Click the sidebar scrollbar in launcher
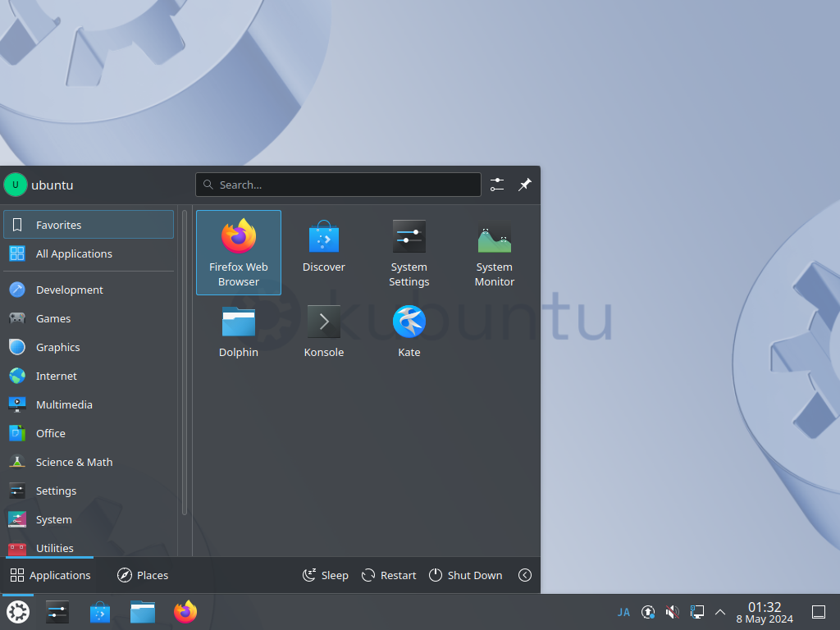Viewport: 840px width, 630px height. point(185,362)
